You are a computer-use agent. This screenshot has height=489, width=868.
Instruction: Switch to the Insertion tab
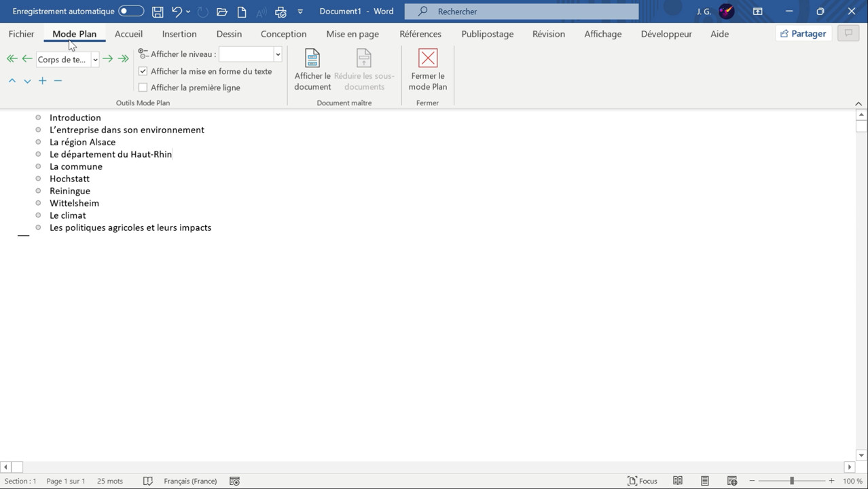click(179, 34)
